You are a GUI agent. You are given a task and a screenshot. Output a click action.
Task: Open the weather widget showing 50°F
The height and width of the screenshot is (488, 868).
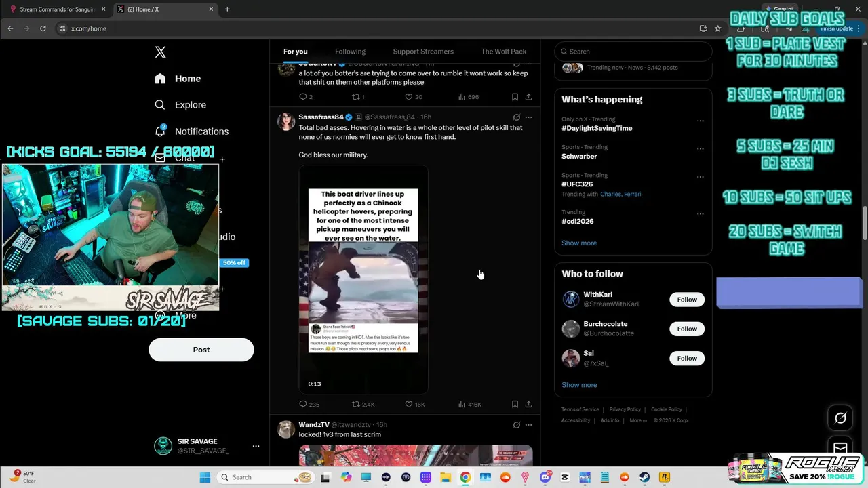coord(24,477)
